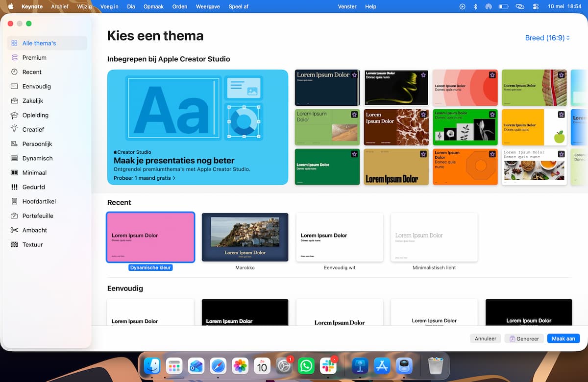
Task: Open Finder from the Dock
Action: [x=152, y=366]
